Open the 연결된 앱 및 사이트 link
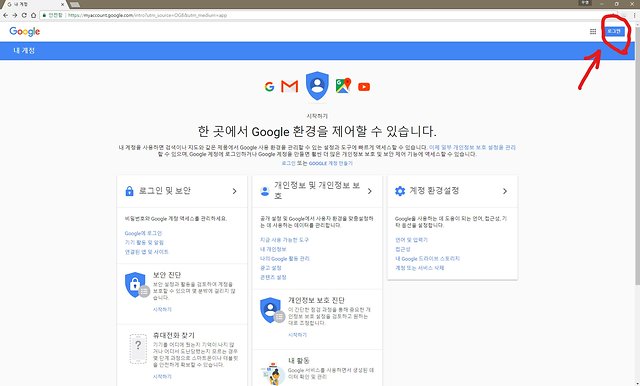This screenshot has height=386, width=640. point(147,252)
